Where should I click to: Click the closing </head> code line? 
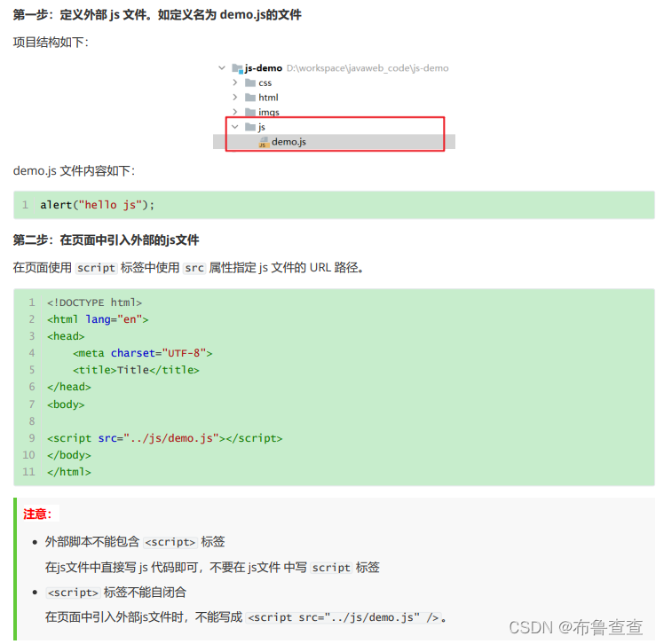[69, 387]
